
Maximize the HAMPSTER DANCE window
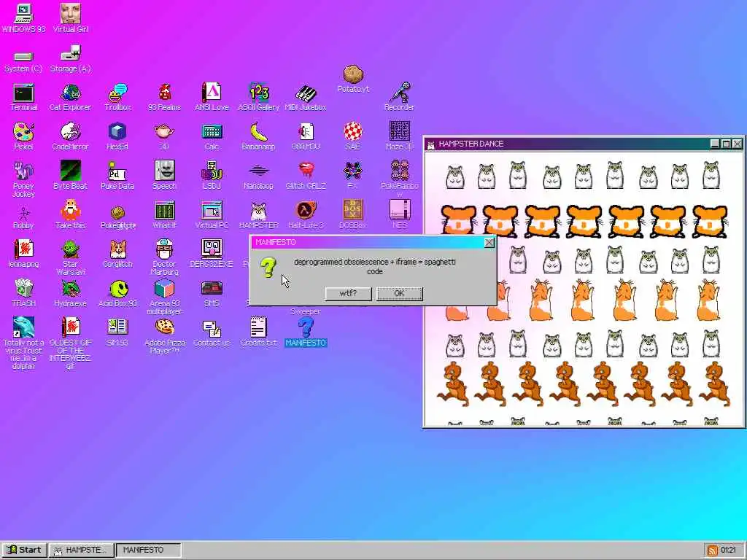[726, 144]
